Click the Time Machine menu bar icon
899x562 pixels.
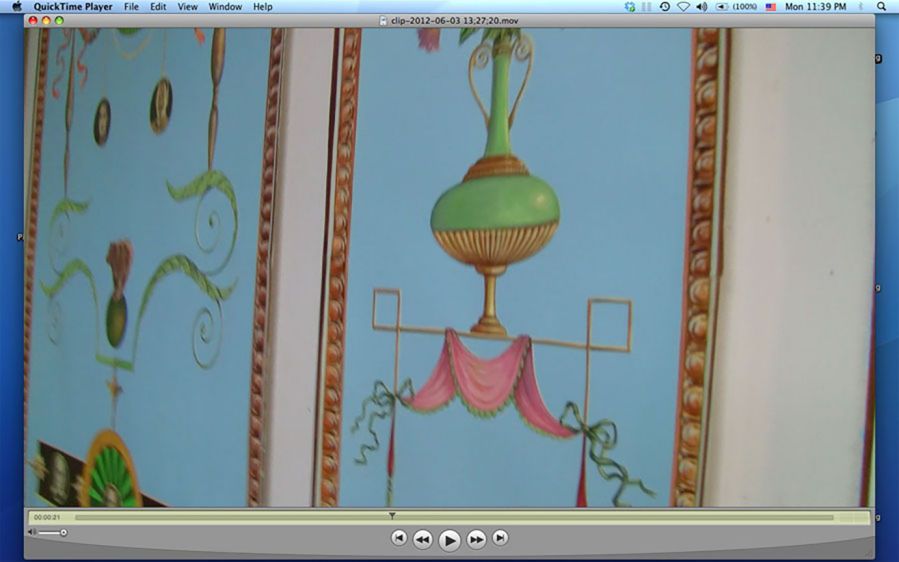[x=664, y=7]
